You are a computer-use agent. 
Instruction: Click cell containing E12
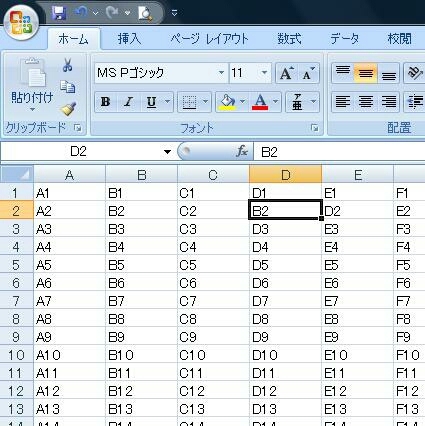pos(357,391)
